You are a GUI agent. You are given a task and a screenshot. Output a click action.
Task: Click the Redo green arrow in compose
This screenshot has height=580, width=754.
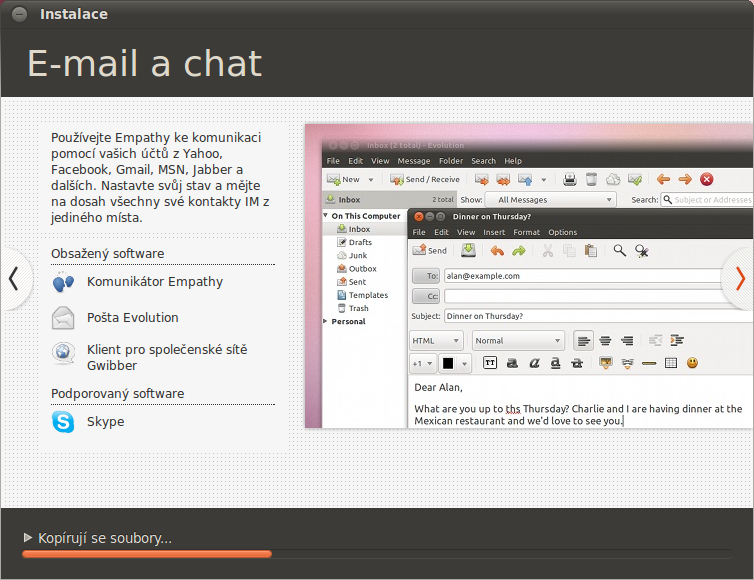coord(519,251)
